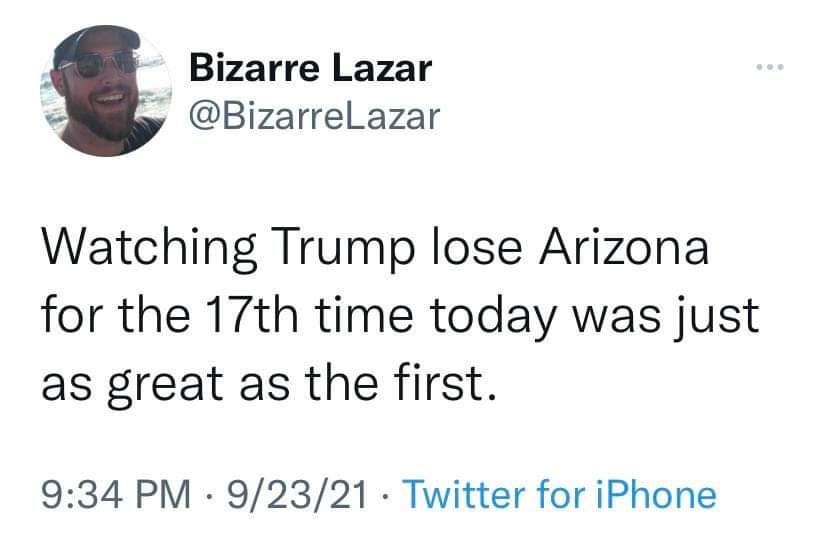Screen dimensions: 828x540
Task: Open the Bizarre Lazar display name
Action: [x=311, y=69]
